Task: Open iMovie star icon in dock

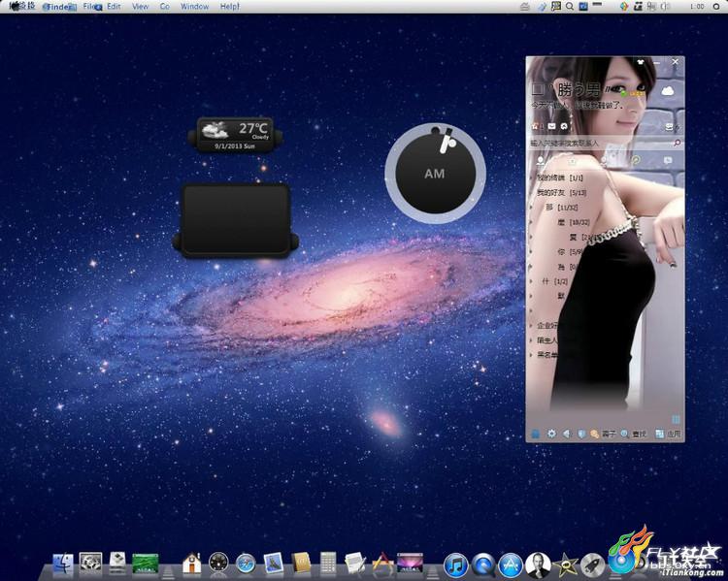Action: tap(566, 565)
